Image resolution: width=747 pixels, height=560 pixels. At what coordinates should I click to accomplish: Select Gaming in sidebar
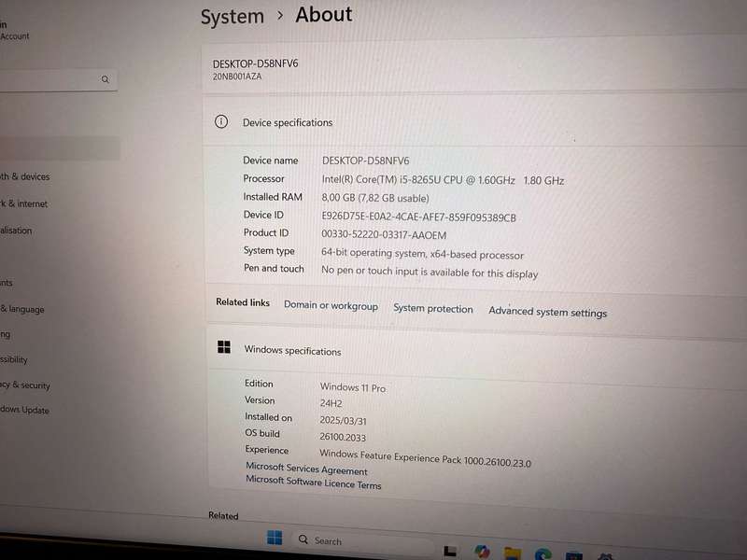coord(6,335)
